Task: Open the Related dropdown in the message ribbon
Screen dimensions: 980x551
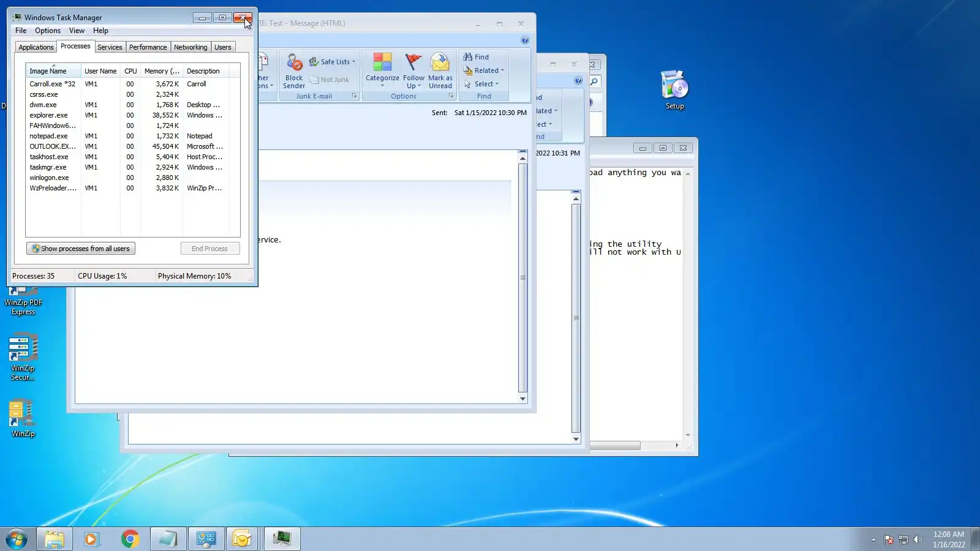Action: coord(484,70)
